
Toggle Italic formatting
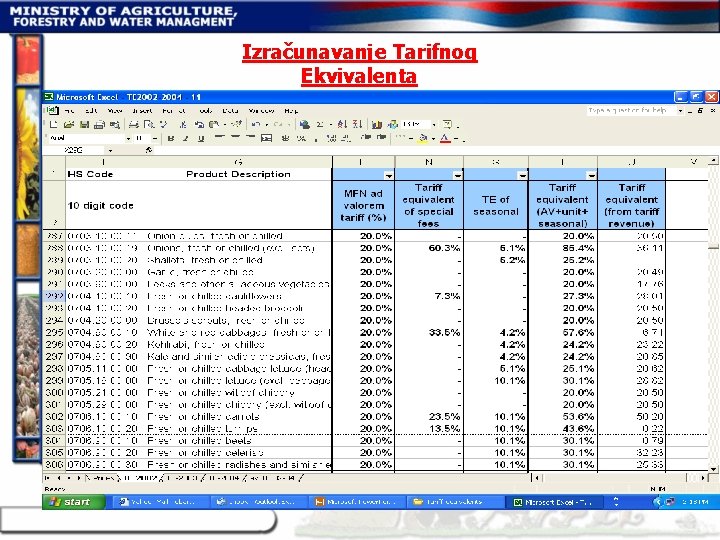(186, 138)
